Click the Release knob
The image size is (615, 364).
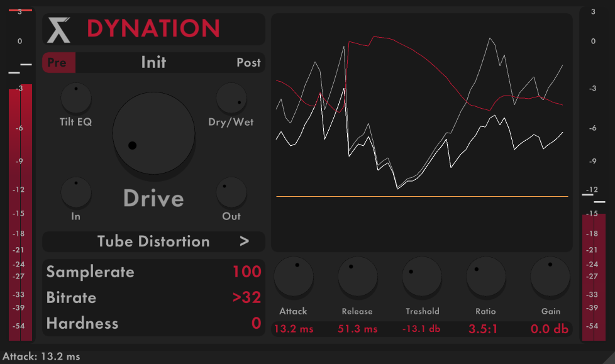(x=358, y=277)
